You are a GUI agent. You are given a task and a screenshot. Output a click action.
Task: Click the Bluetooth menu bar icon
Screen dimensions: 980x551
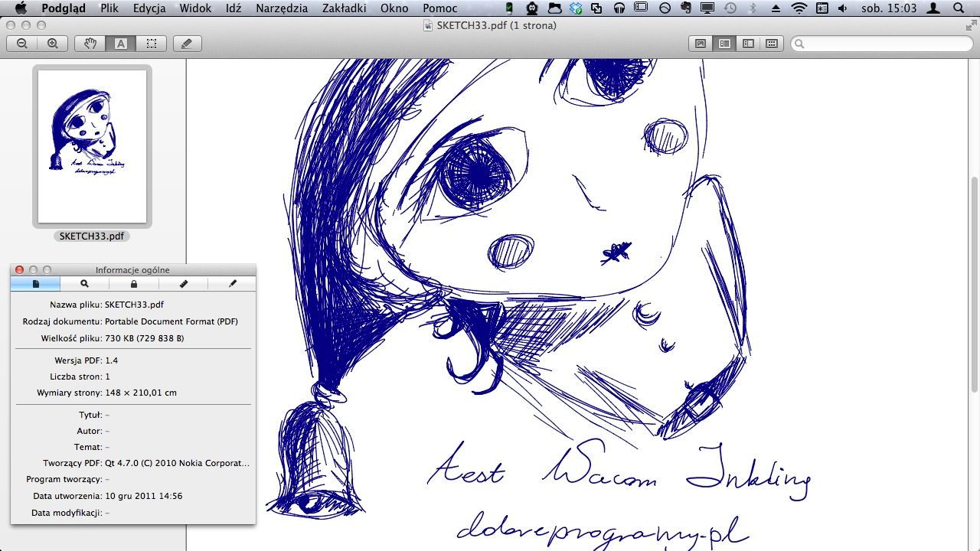[753, 8]
